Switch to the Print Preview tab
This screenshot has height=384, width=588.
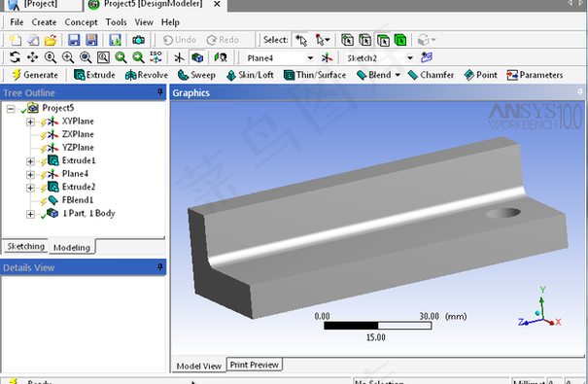coord(255,365)
